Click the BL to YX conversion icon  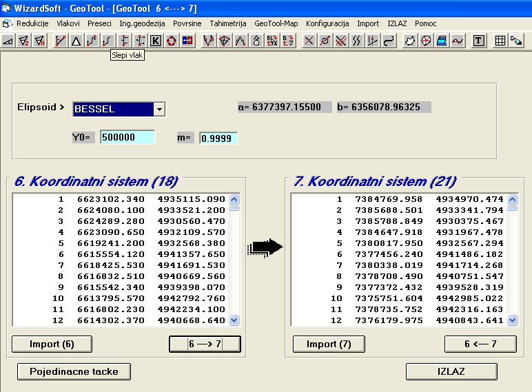click(272, 41)
